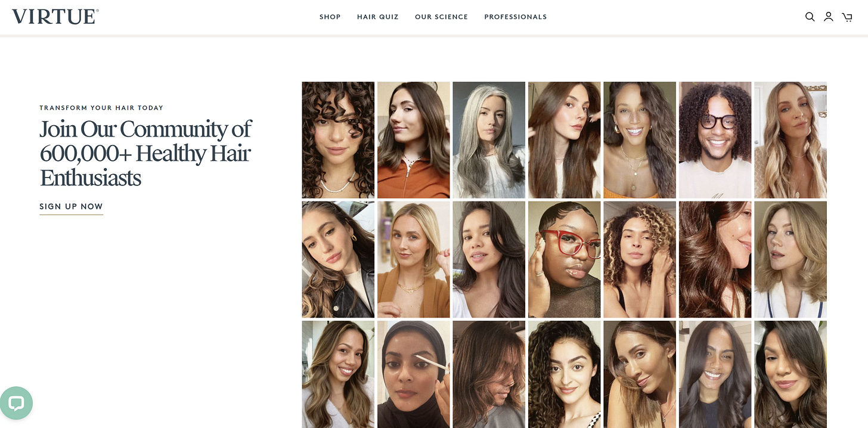The width and height of the screenshot is (868, 428).
Task: Select the curly dark-haired woman with pearl necklace photo
Action: 338,140
